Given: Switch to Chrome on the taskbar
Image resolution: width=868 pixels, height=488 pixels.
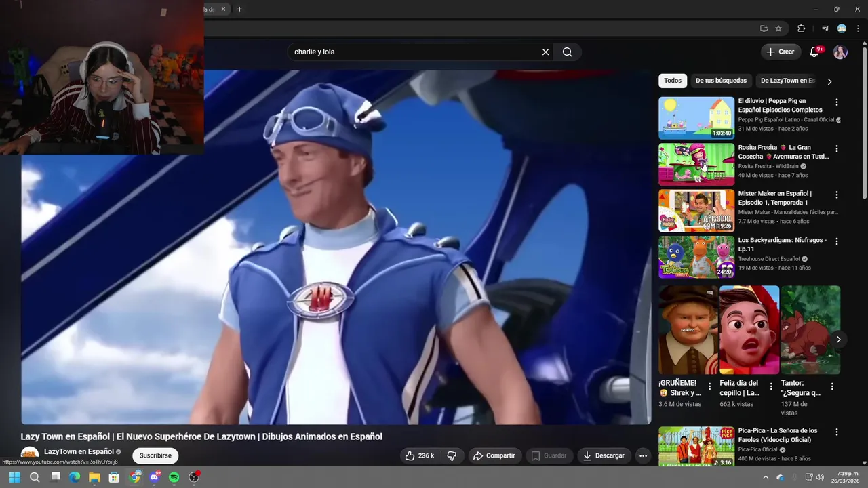Looking at the screenshot, I should point(135,477).
